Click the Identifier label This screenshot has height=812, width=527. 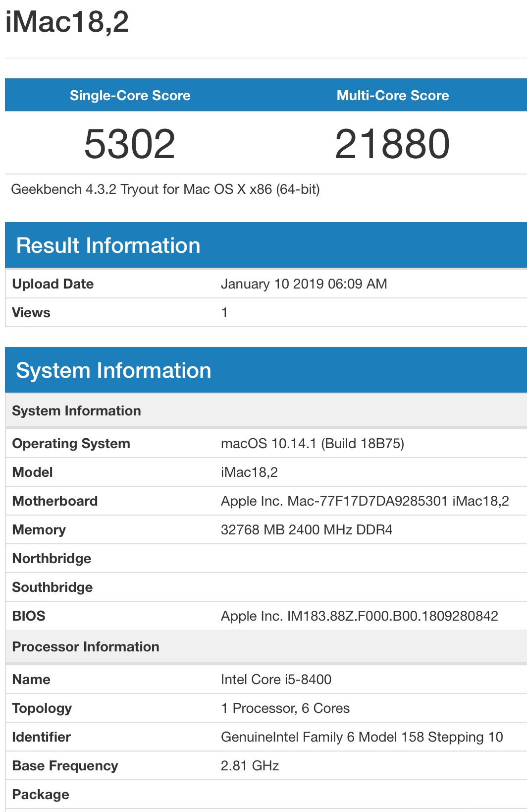pos(42,737)
